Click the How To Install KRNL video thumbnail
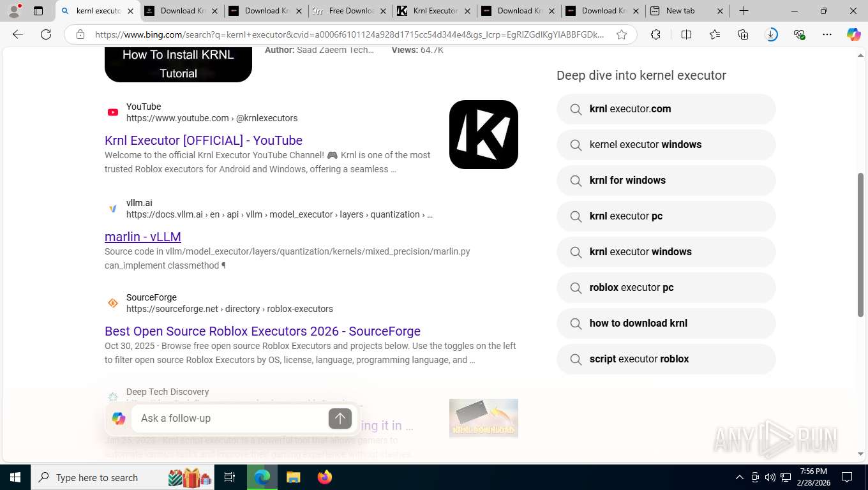 pos(178,64)
